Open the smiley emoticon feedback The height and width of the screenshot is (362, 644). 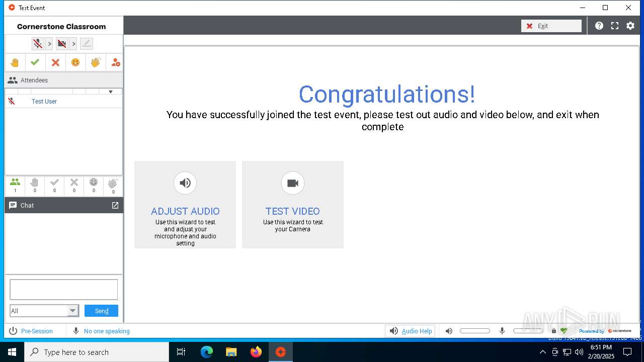(75, 62)
